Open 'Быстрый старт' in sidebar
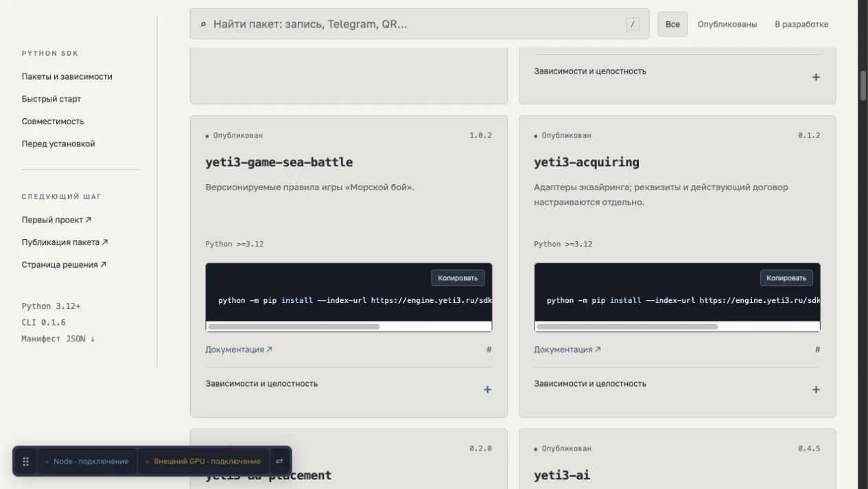The image size is (868, 489). 51,99
